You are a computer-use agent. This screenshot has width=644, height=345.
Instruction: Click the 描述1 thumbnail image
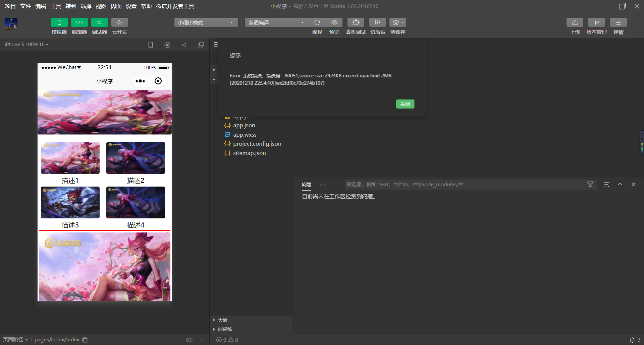click(70, 158)
